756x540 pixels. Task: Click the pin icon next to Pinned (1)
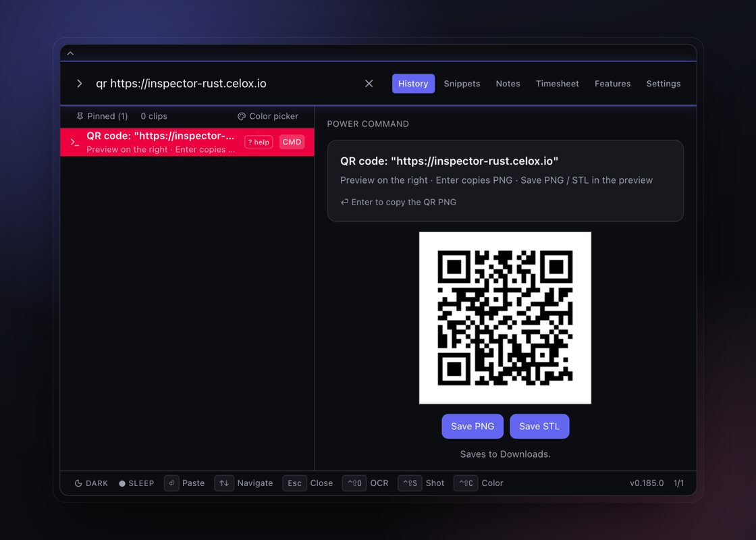pos(80,116)
